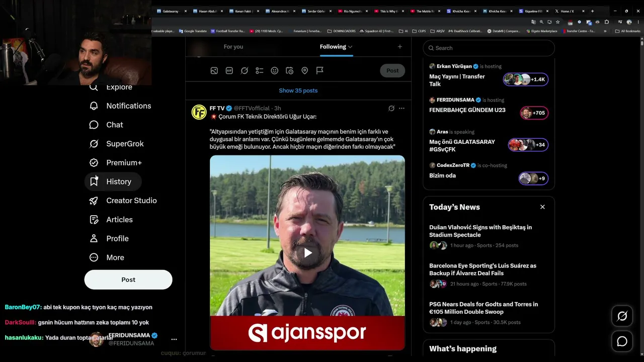Image resolution: width=644 pixels, height=362 pixels.
Task: Click the Chat bubble icon in the sidebar
Action: pyautogui.click(x=94, y=125)
